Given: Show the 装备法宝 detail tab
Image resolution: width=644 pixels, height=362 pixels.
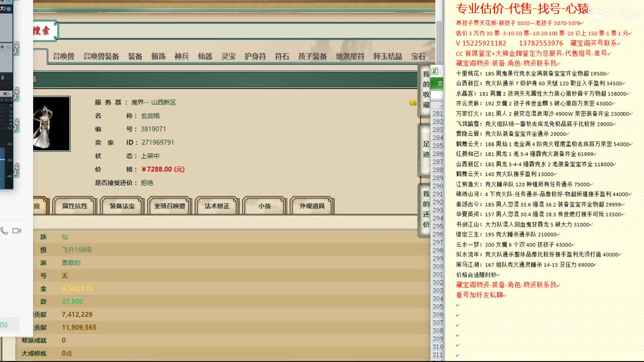Looking at the screenshot, I should coord(122,206).
